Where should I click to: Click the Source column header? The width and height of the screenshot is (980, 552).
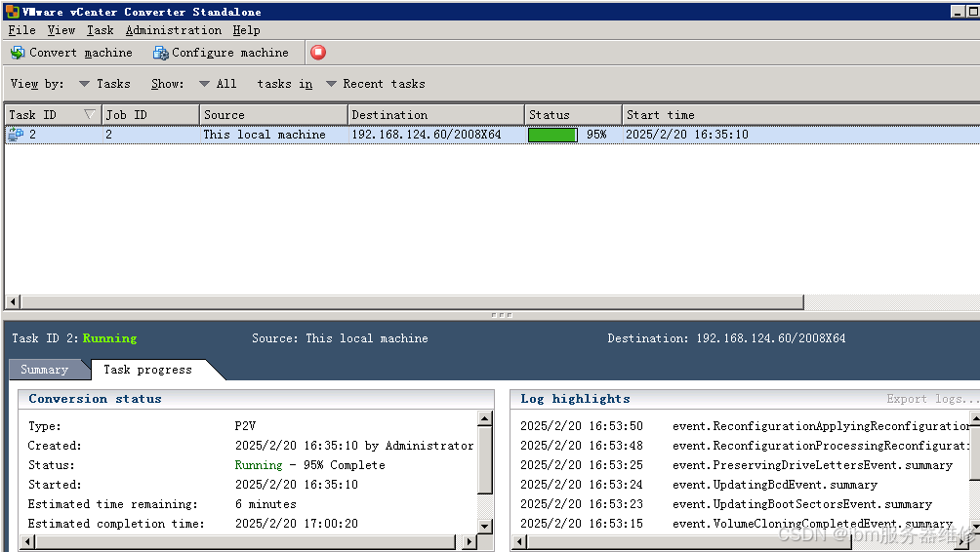click(273, 115)
